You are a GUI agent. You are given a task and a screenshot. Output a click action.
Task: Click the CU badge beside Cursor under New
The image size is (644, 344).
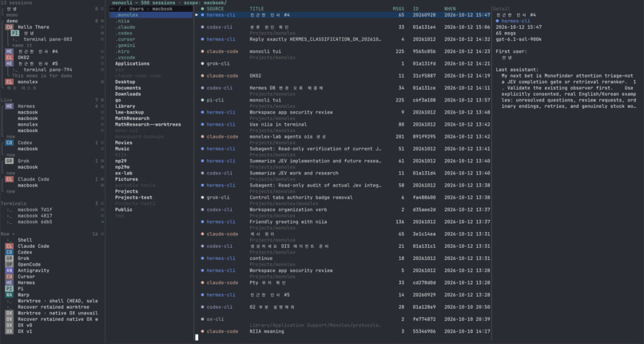(x=9, y=277)
